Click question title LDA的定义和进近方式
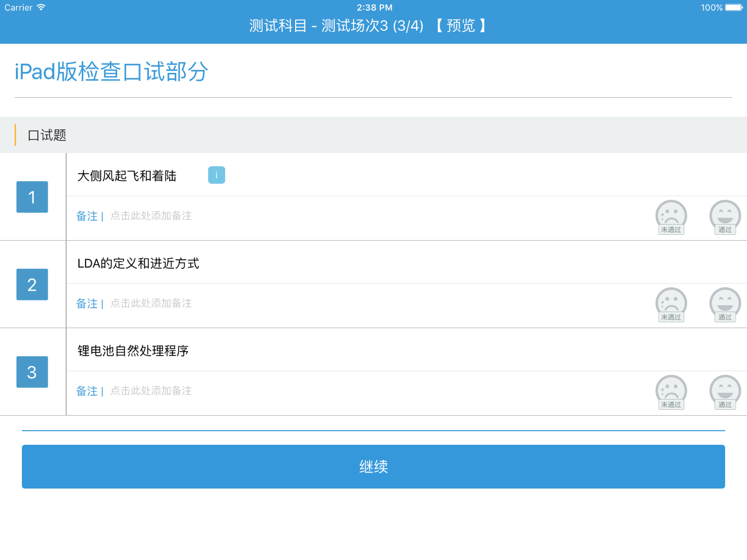Viewport: 747px width, 560px height. pyautogui.click(x=138, y=263)
